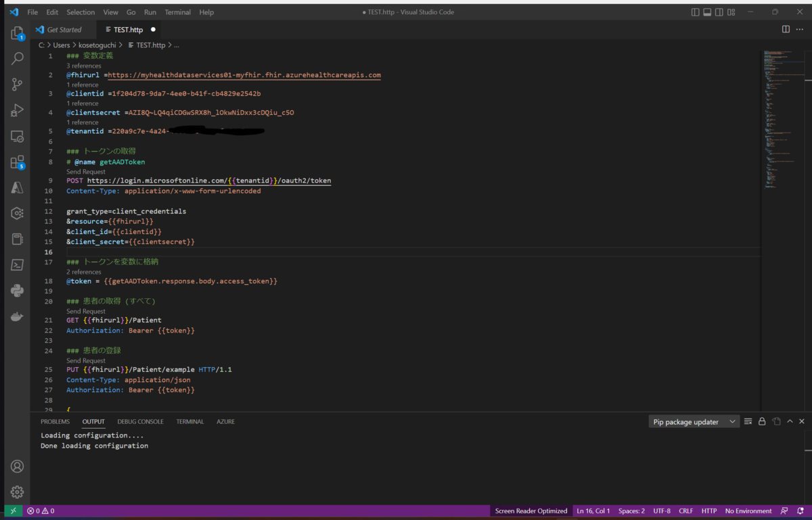Maximize the panel with the chevron up
Image resolution: width=812 pixels, height=520 pixels.
790,421
